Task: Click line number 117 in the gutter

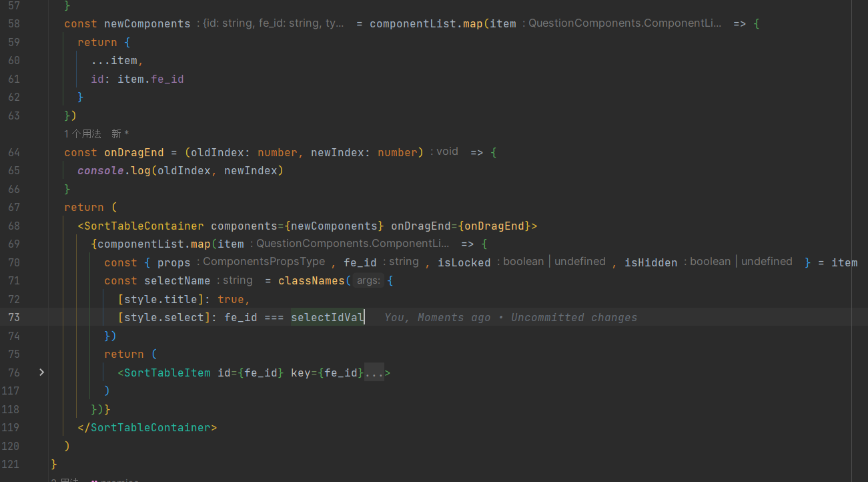Action: (x=11, y=391)
